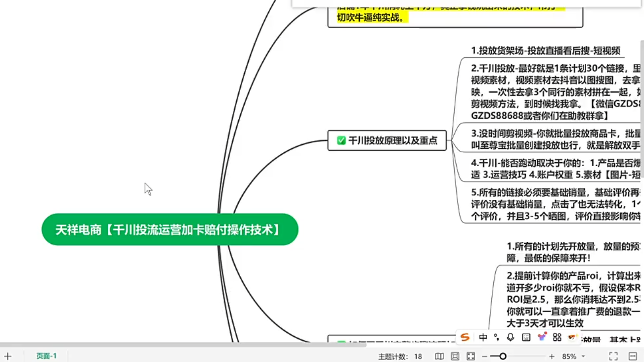Zoom out using the minus button
The image size is (644, 362).
[485, 356]
